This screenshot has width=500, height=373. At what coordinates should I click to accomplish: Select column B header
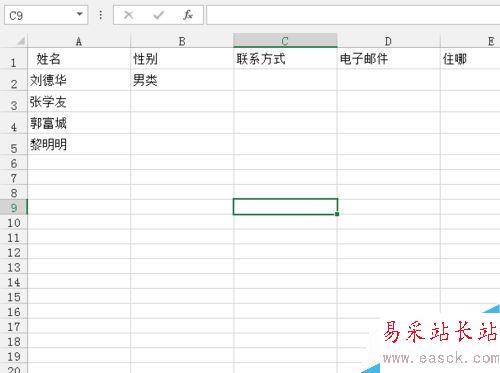tap(182, 41)
